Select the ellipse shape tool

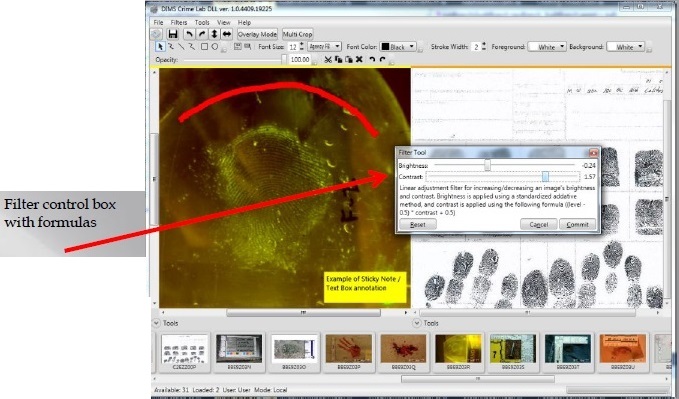(x=215, y=47)
